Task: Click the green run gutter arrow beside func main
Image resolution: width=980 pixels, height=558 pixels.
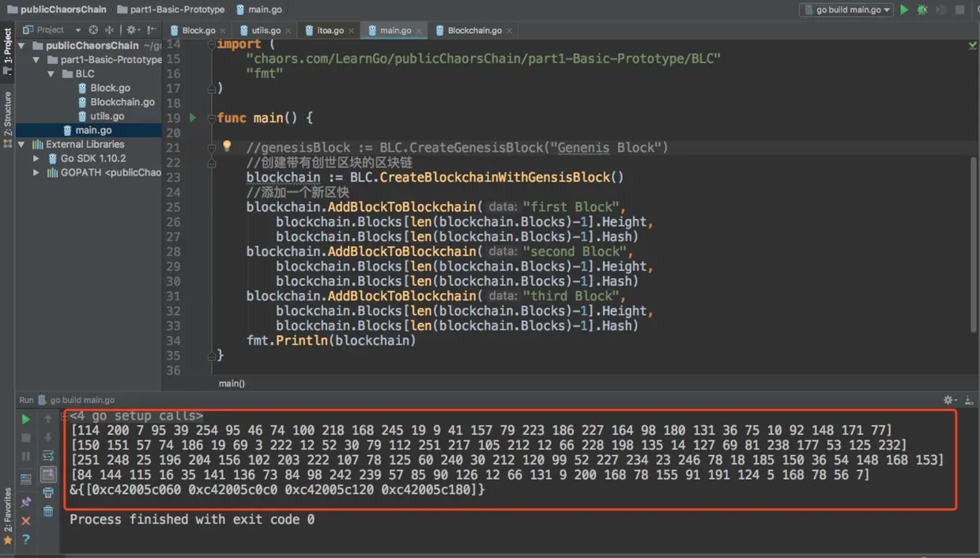Action: tap(193, 118)
